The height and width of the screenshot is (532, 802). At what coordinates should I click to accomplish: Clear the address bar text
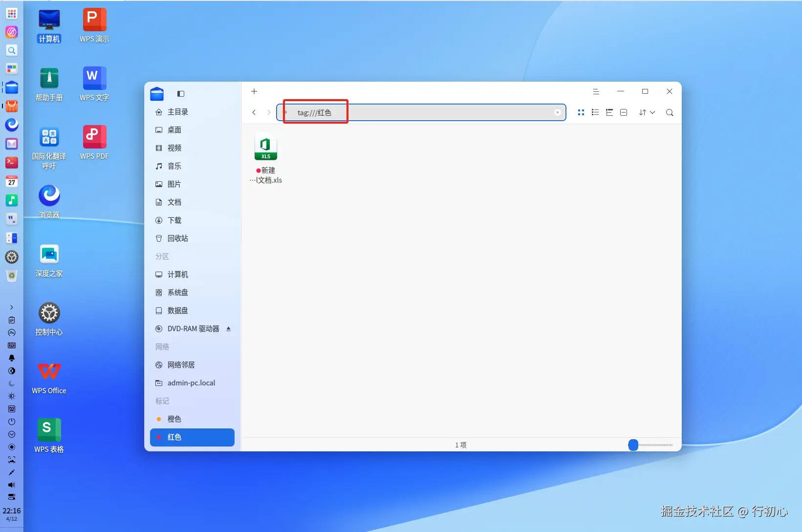557,112
